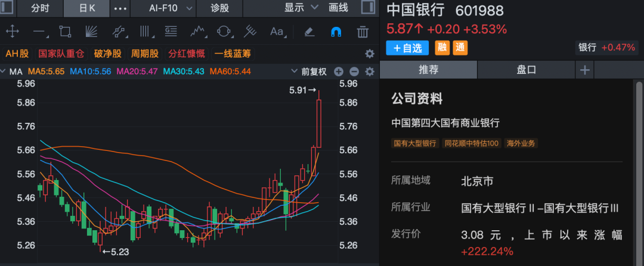Toggle the magnet snap tool

[x=336, y=32]
